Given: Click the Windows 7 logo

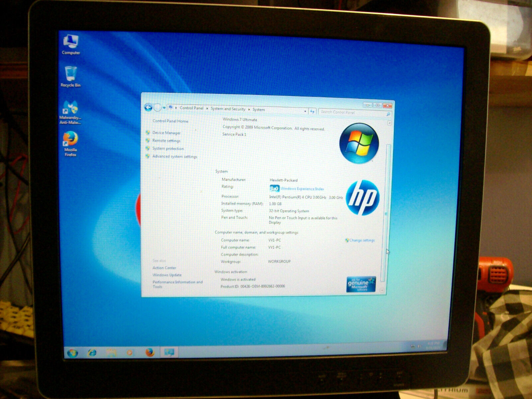Looking at the screenshot, I should (359, 143).
